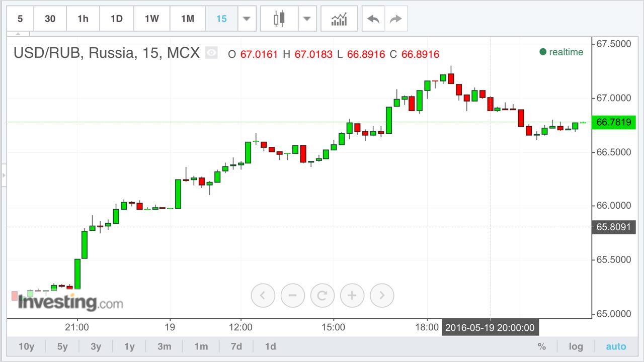
Task: Click the green 66.7819 current price label
Action: (613, 122)
